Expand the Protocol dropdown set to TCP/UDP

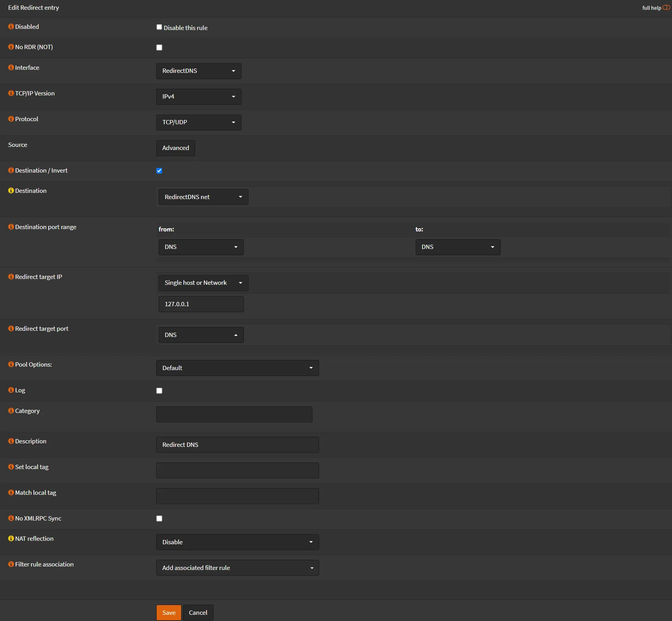tap(199, 122)
